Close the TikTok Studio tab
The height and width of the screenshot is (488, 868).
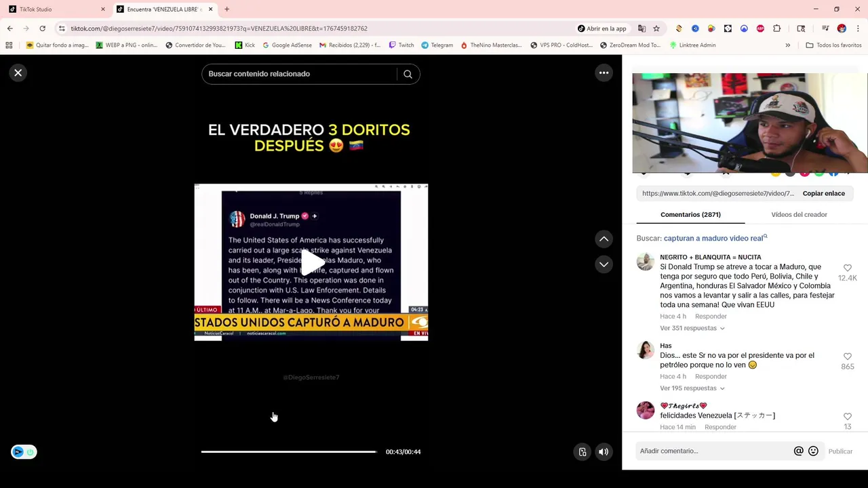(103, 9)
